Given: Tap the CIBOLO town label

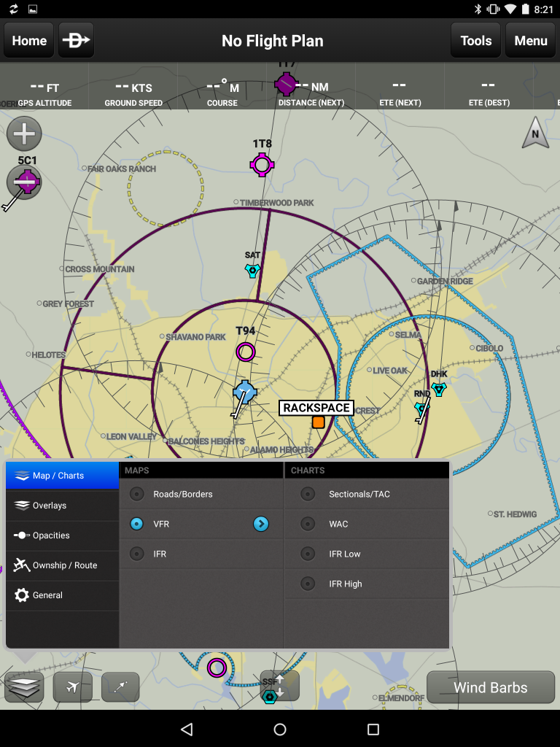Looking at the screenshot, I should coord(489,349).
